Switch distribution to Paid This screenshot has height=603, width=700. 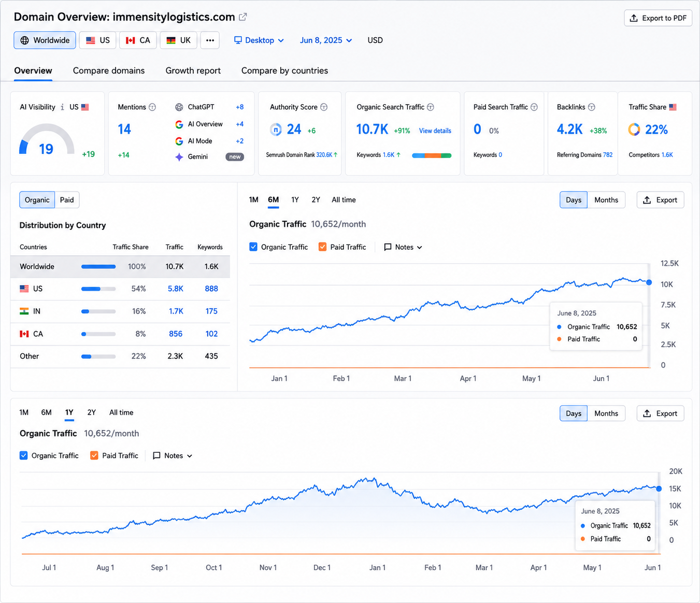pos(67,200)
